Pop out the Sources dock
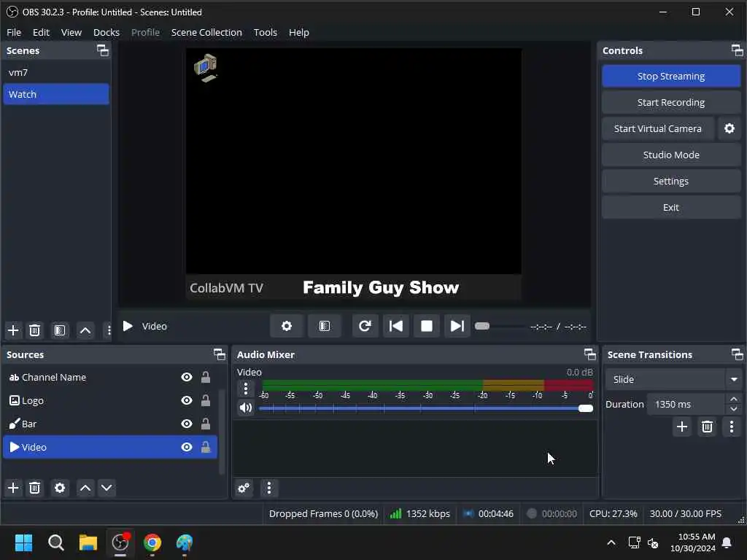747x560 pixels. pos(219,354)
